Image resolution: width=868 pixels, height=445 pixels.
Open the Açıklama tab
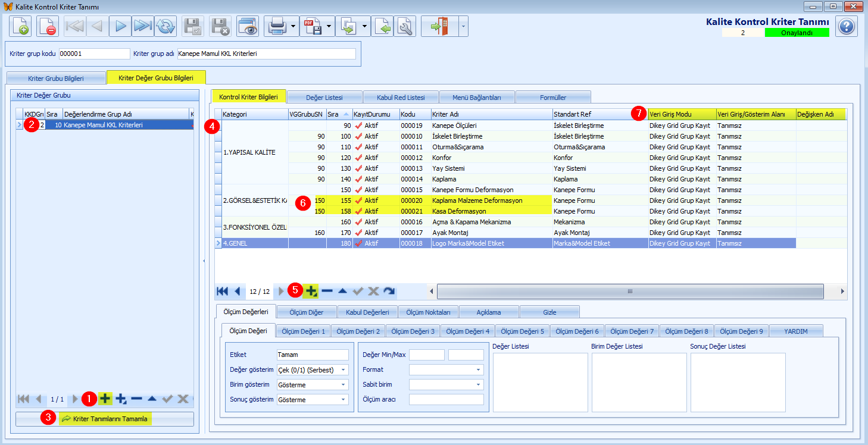pyautogui.click(x=489, y=312)
